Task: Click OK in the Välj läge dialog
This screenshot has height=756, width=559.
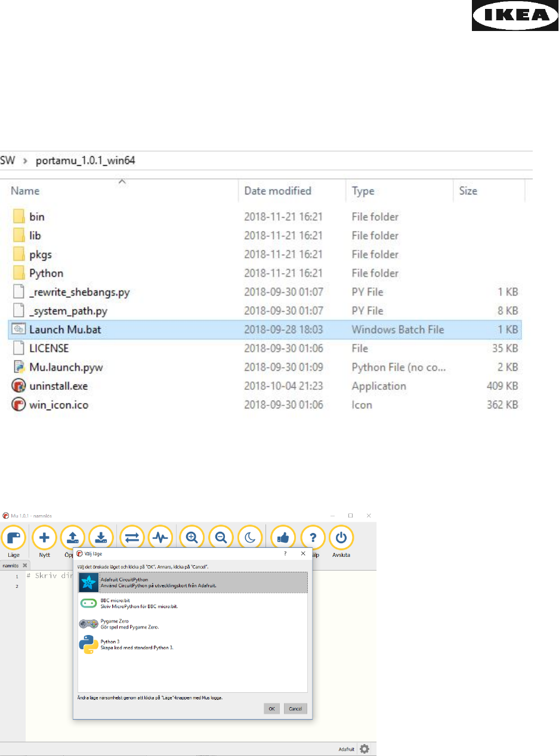Action: coord(271,709)
